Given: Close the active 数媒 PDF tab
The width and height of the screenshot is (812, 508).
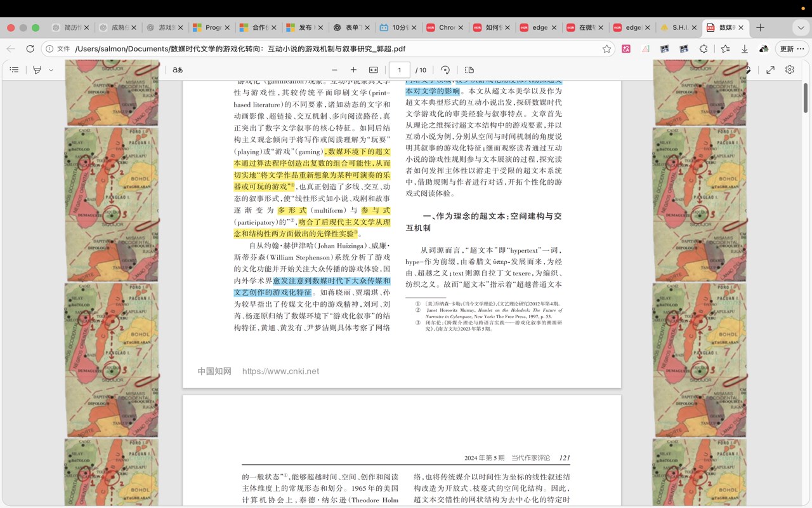Looking at the screenshot, I should (741, 28).
